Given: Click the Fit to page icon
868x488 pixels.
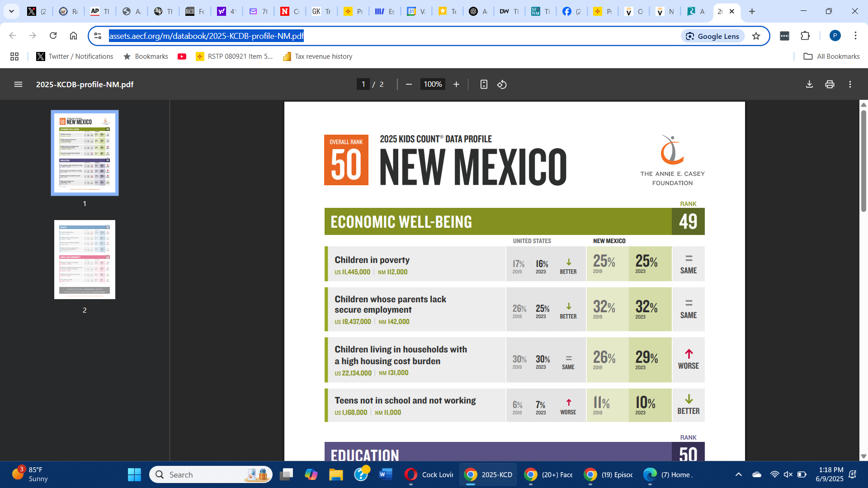Looking at the screenshot, I should coord(484,84).
